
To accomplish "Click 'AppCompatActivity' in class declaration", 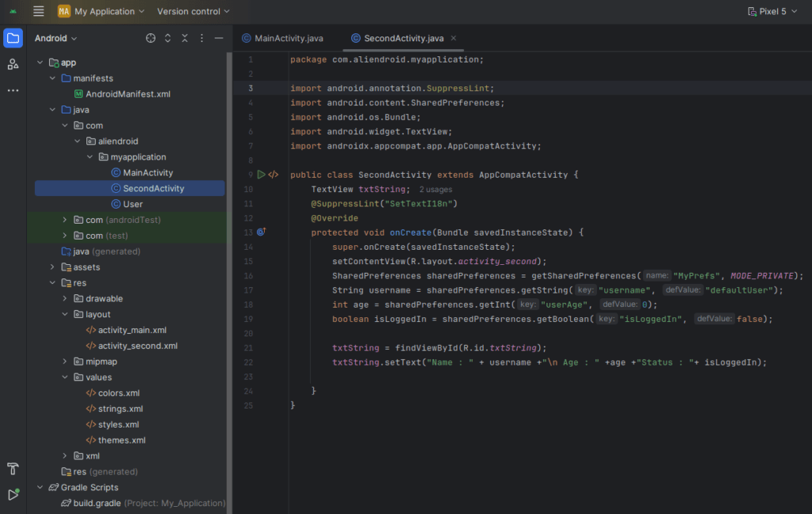I will [x=523, y=175].
